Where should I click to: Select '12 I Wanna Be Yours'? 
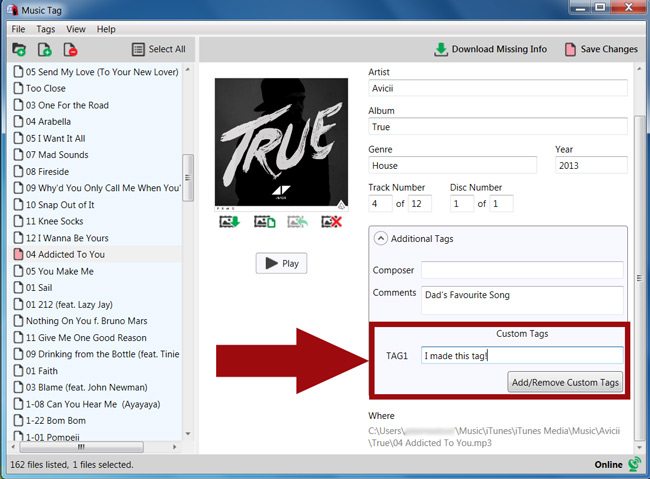tap(67, 238)
